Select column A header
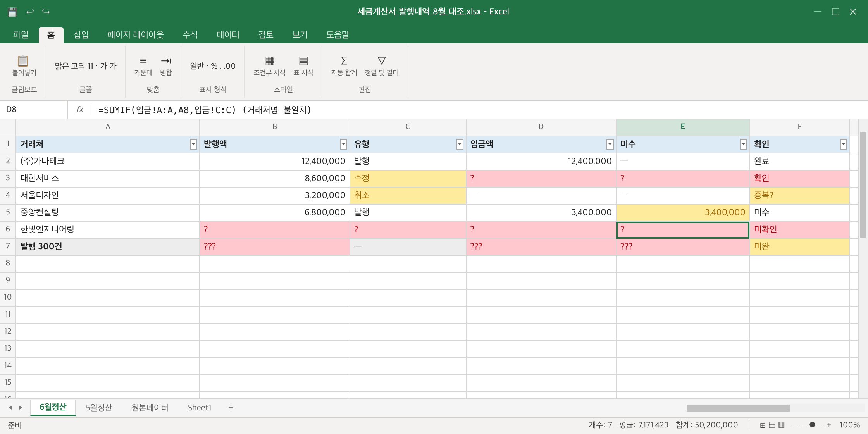The width and height of the screenshot is (868, 434). point(108,127)
